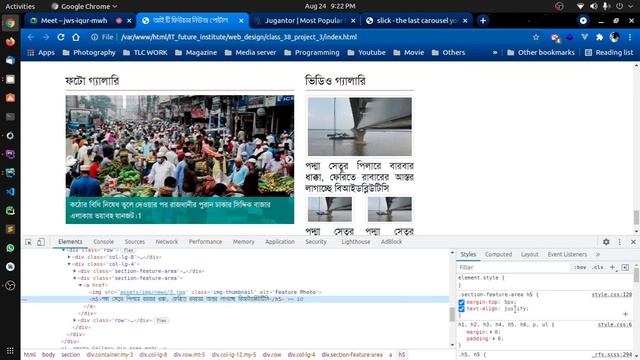Expand the nested div class row node

(75, 320)
